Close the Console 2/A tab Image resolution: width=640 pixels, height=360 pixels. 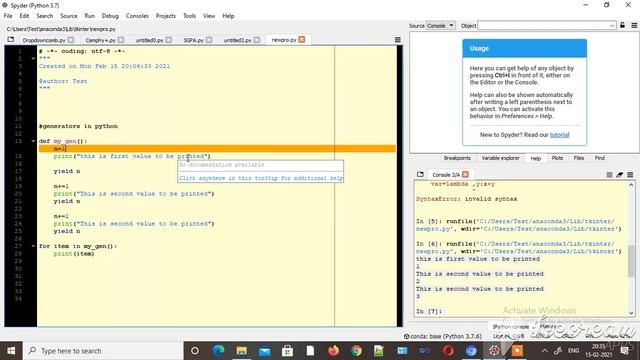coord(465,174)
